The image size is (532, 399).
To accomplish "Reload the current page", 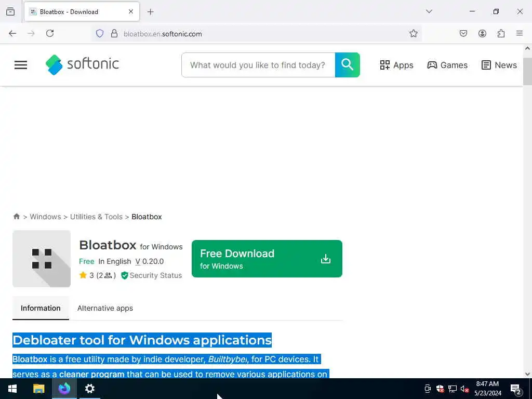I will 50,33.
